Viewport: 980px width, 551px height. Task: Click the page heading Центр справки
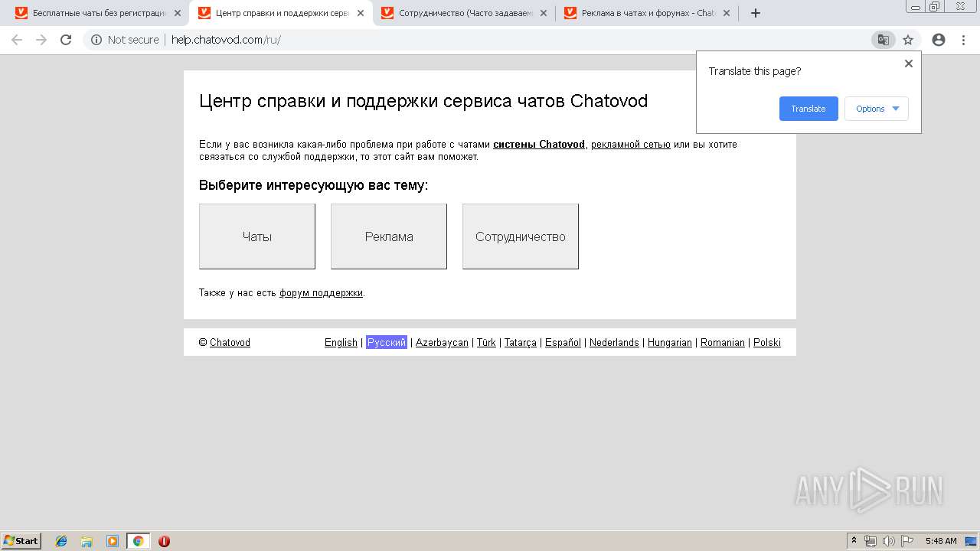(x=423, y=101)
